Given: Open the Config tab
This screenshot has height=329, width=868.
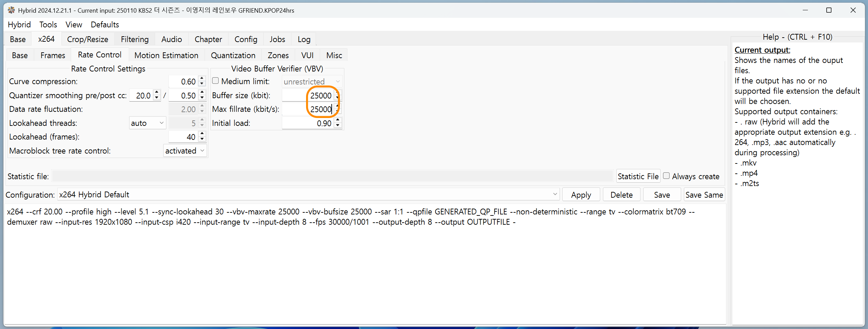Looking at the screenshot, I should click(246, 39).
